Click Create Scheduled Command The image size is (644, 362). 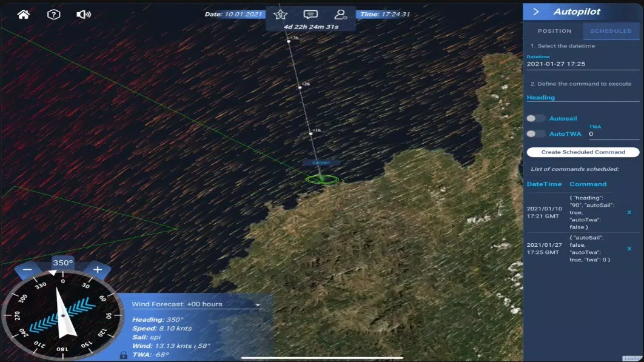[582, 152]
